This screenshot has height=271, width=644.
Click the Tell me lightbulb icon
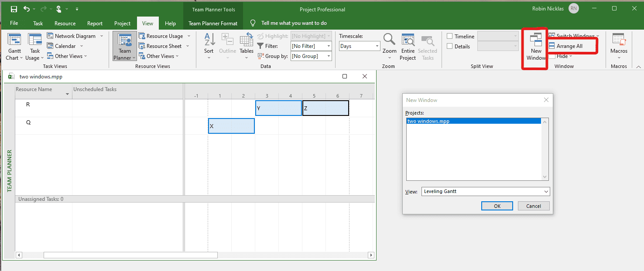[x=253, y=23]
